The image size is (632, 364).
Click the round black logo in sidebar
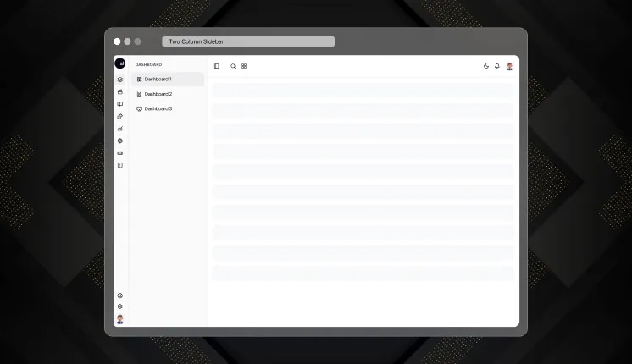coord(119,63)
